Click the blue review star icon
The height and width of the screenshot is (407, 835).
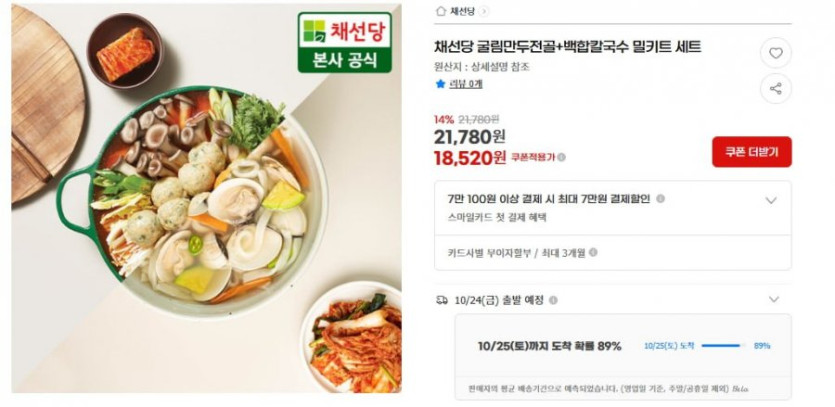(x=440, y=84)
